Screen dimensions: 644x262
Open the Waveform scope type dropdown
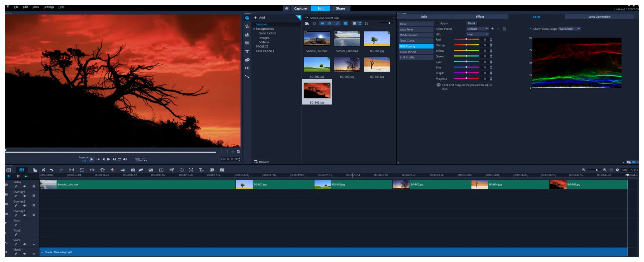(569, 29)
